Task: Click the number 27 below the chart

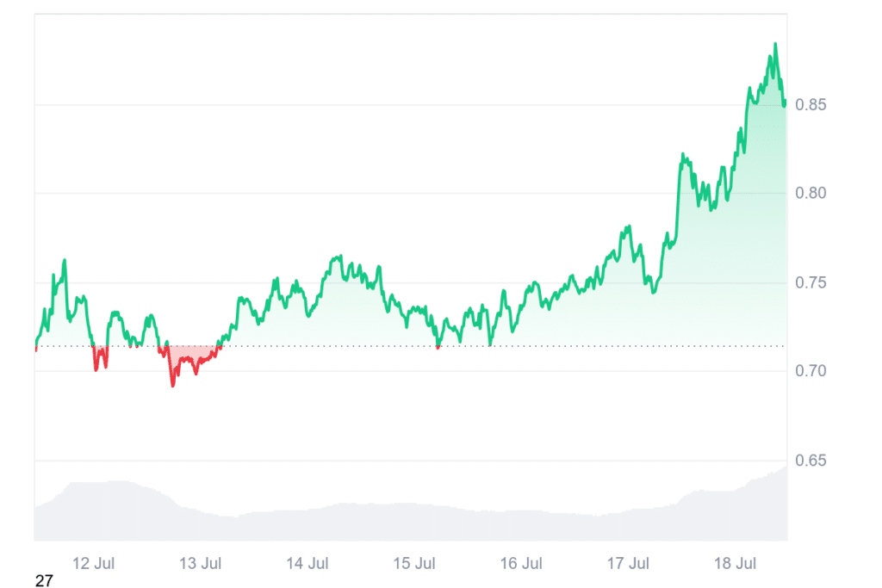Action: coord(44,581)
